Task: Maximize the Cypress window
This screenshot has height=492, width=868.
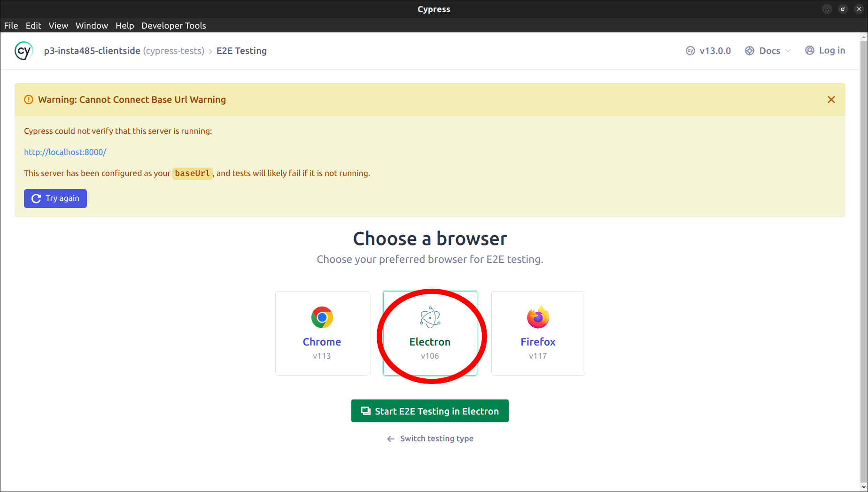Action: coord(843,9)
